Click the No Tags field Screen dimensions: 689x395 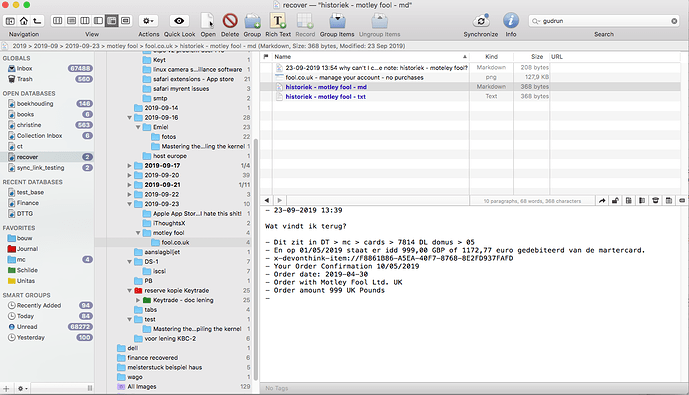tap(276, 388)
